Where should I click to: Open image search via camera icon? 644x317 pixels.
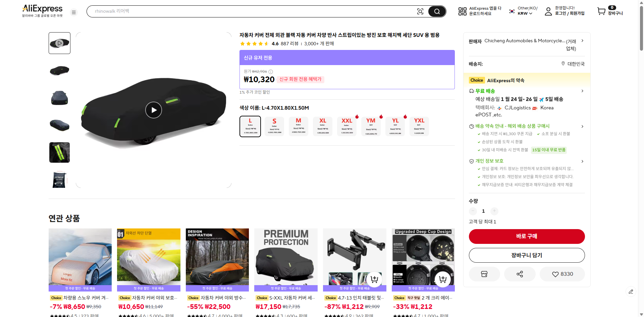[x=420, y=11]
